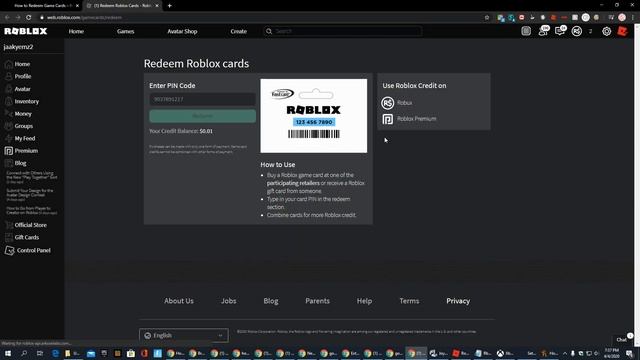Click the Roblox search field
Screen dimensions: 640x360
pyautogui.click(x=343, y=31)
